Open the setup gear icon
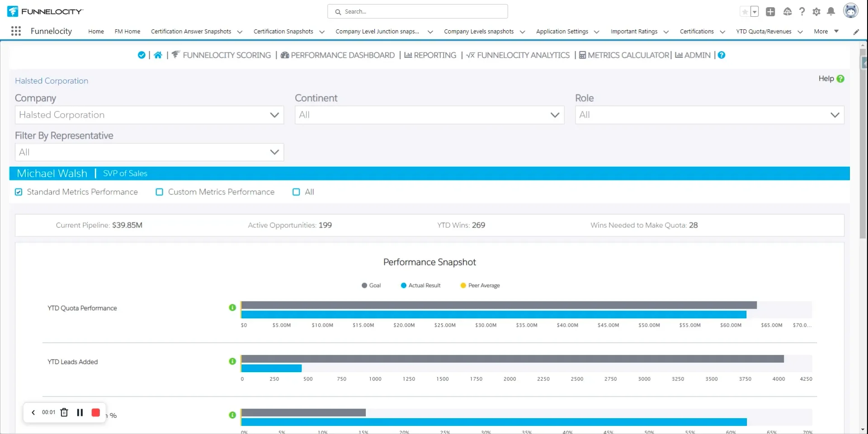Screen dimensions: 868x434 coord(816,12)
